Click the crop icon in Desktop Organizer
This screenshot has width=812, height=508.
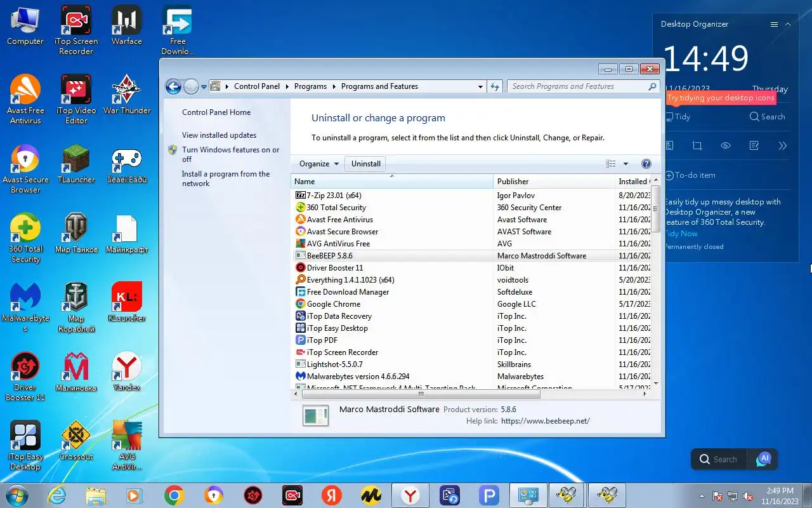tap(697, 146)
